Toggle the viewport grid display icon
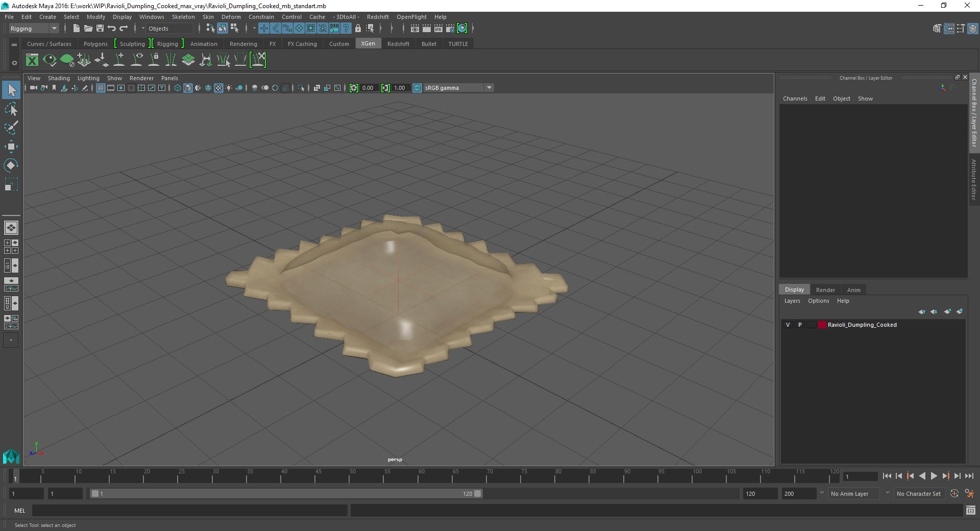The height and width of the screenshot is (531, 980). (101, 88)
